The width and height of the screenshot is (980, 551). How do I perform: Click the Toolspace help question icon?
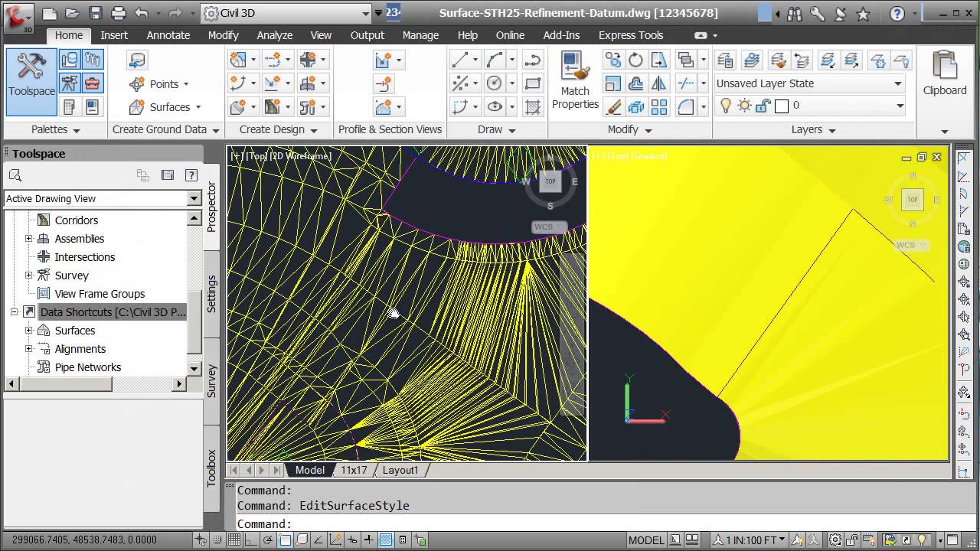coord(191,175)
